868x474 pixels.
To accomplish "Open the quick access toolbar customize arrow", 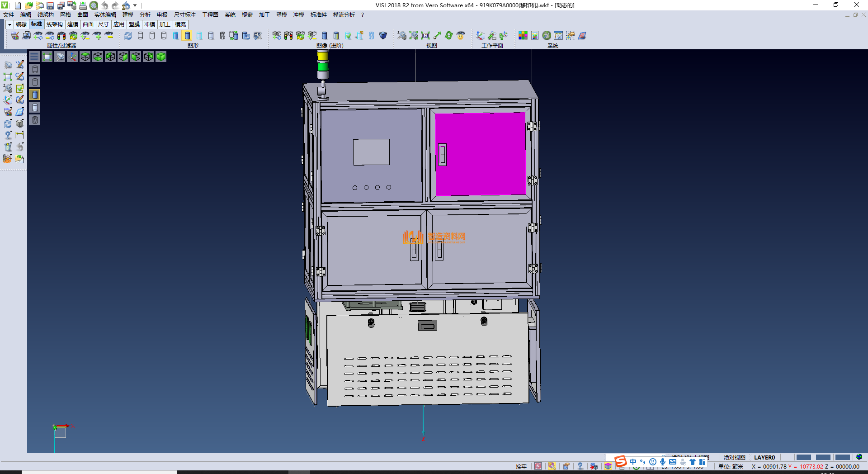I will pyautogui.click(x=135, y=5).
